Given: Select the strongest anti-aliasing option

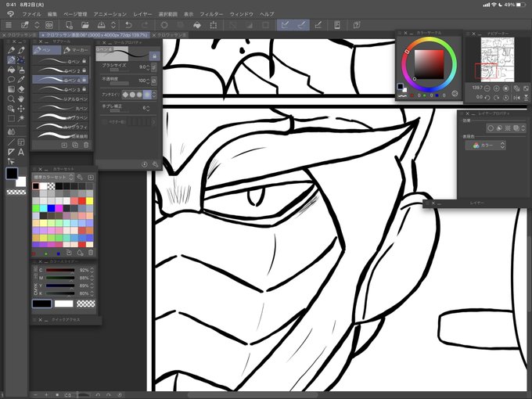Looking at the screenshot, I should 147,95.
